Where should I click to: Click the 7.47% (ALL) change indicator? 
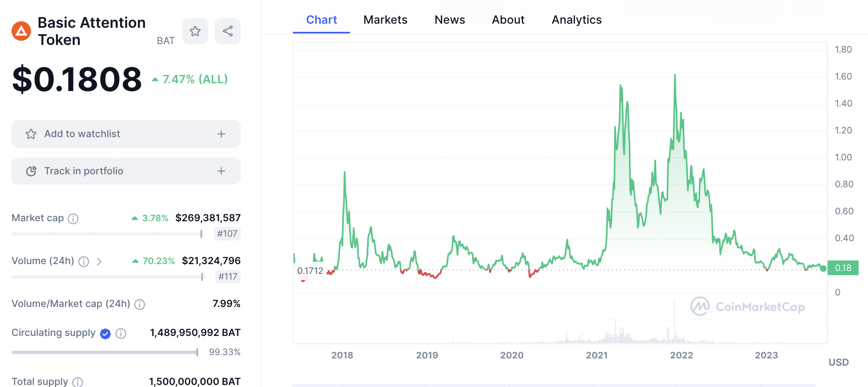tap(190, 79)
